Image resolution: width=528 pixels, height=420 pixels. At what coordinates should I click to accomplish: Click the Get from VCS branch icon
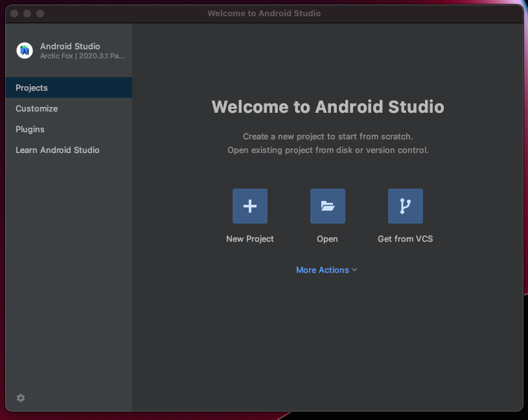(x=406, y=206)
